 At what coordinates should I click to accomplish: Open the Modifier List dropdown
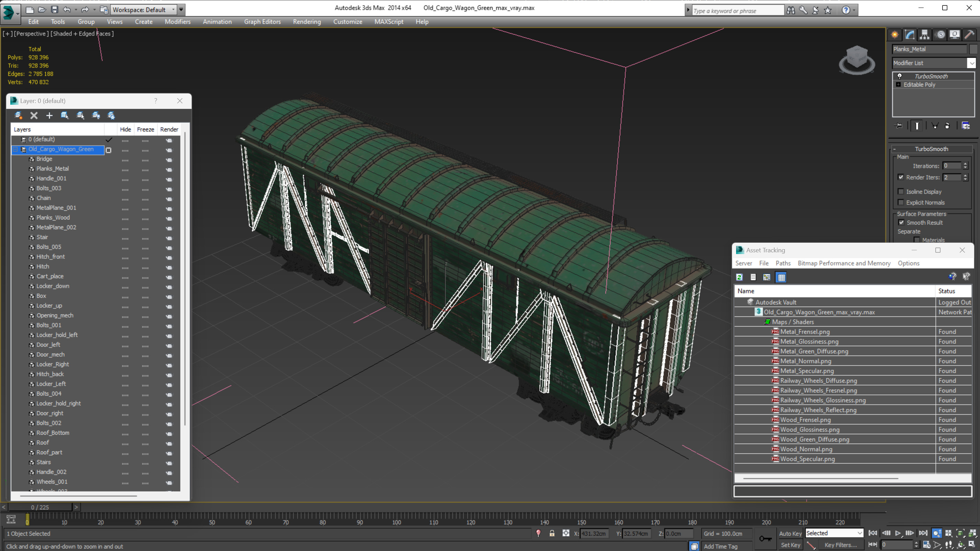[x=971, y=63]
